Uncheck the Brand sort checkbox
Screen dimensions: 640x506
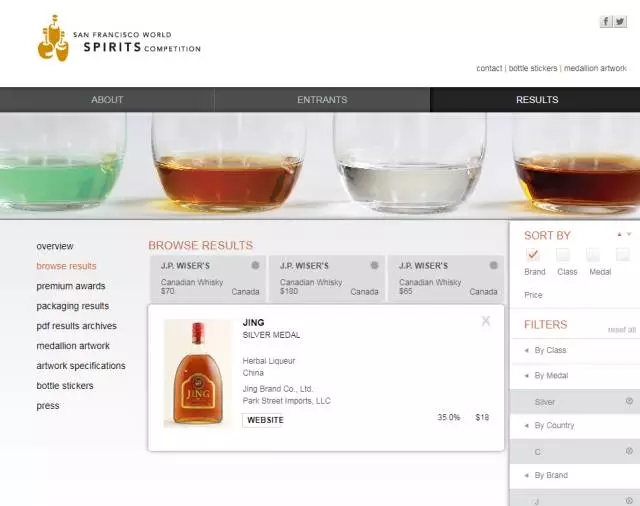[x=533, y=255]
